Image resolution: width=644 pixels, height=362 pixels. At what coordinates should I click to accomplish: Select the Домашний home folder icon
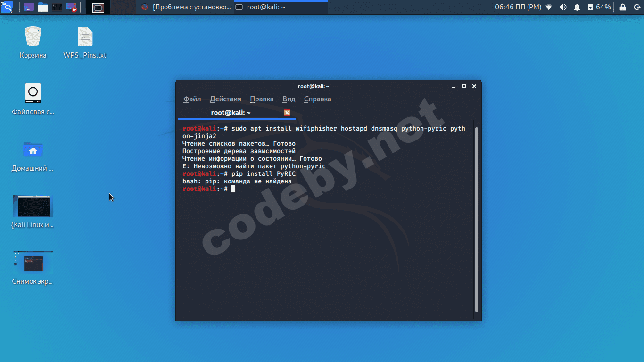click(33, 156)
